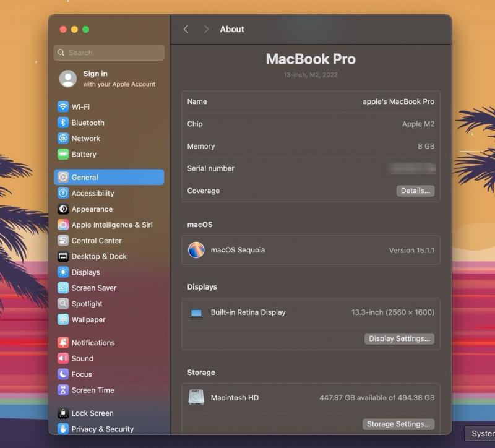
Task: Click the General gear icon
Action: pyautogui.click(x=63, y=177)
